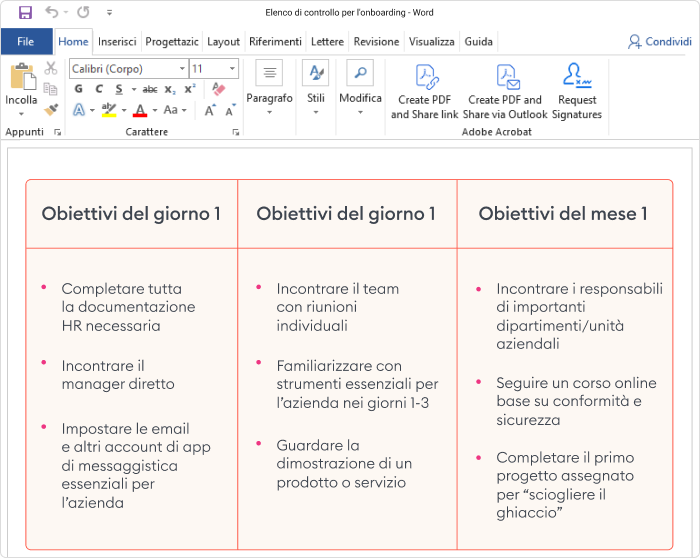Switch to the Inserisci tab
This screenshot has height=558, width=700.
(x=117, y=42)
